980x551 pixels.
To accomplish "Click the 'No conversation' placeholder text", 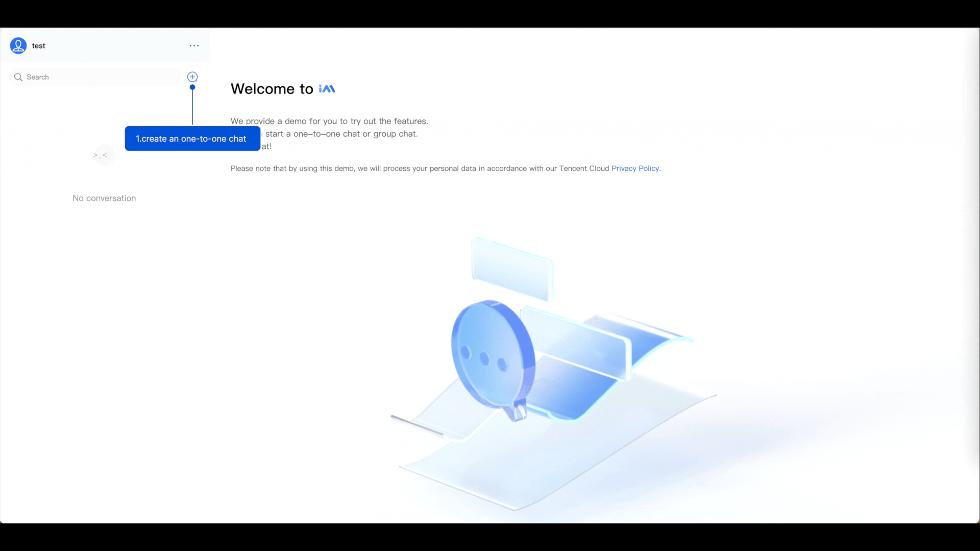I will [104, 198].
